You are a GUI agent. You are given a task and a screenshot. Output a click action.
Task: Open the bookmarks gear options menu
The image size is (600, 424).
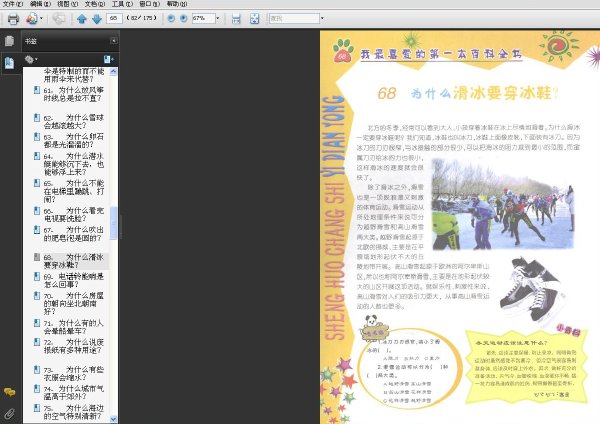31,59
